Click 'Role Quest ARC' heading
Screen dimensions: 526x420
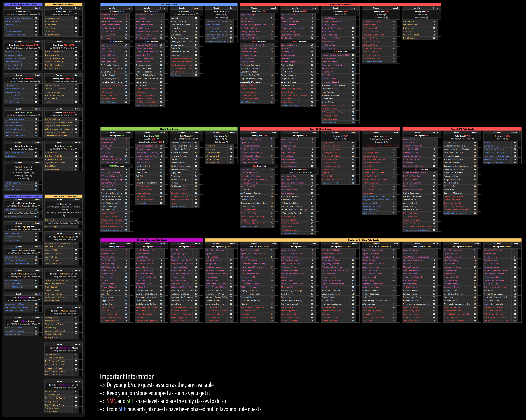(x=422, y=136)
